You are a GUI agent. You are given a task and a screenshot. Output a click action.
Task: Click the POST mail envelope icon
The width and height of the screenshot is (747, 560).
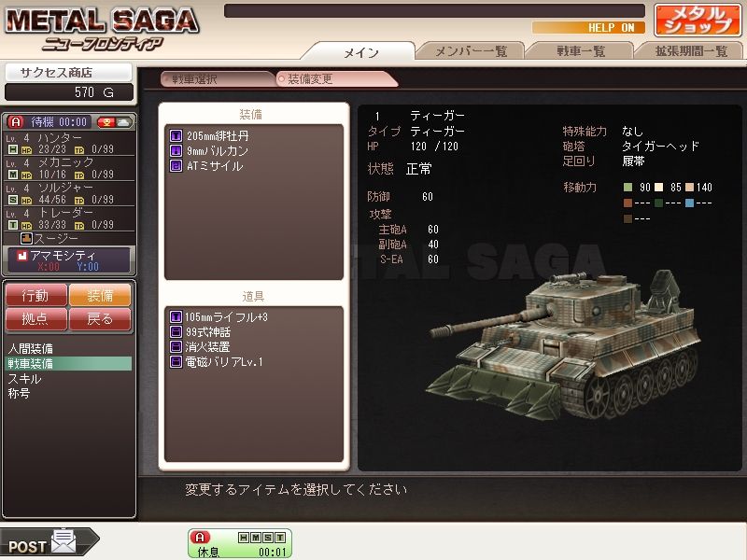63,541
